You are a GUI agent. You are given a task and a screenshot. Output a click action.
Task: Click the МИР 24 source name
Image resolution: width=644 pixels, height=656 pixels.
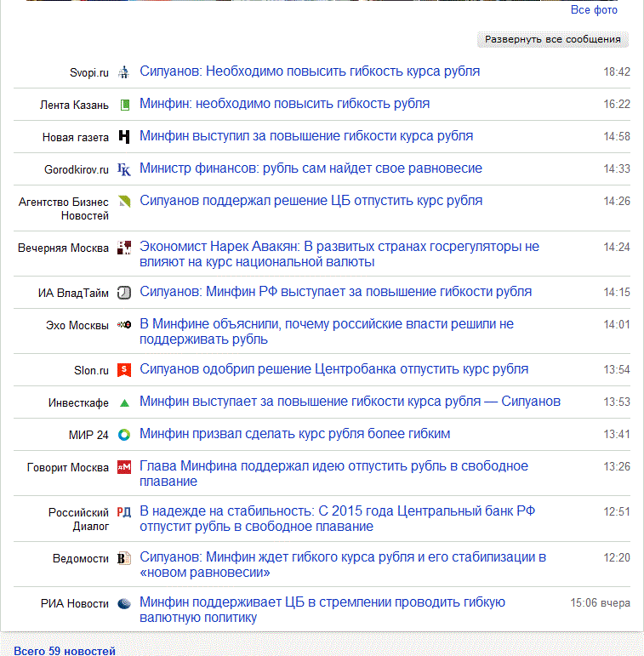[88, 435]
